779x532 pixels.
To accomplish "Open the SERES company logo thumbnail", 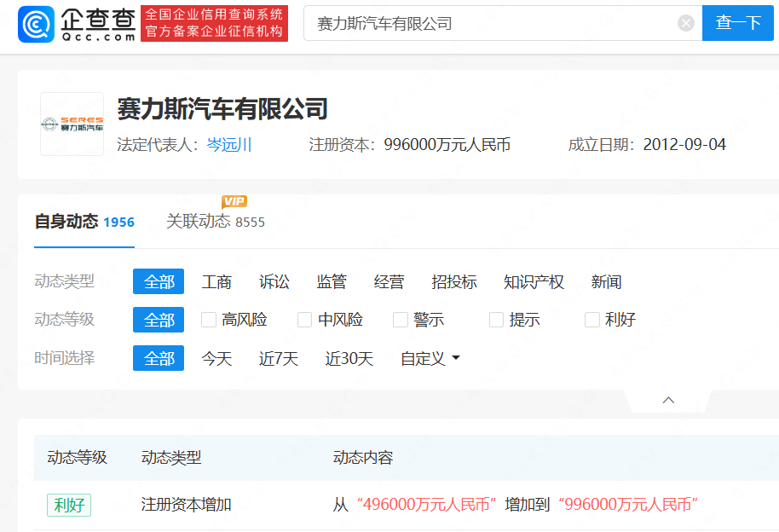I will (x=72, y=124).
